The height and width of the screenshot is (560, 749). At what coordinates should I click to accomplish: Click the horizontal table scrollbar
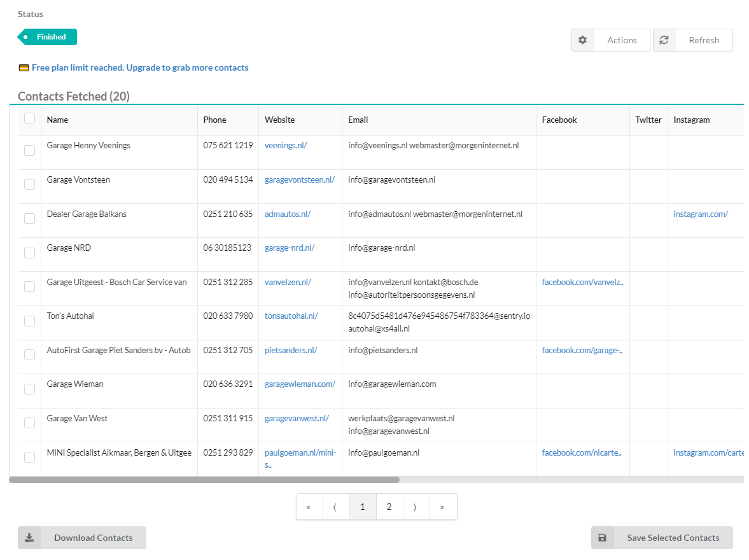(204, 480)
